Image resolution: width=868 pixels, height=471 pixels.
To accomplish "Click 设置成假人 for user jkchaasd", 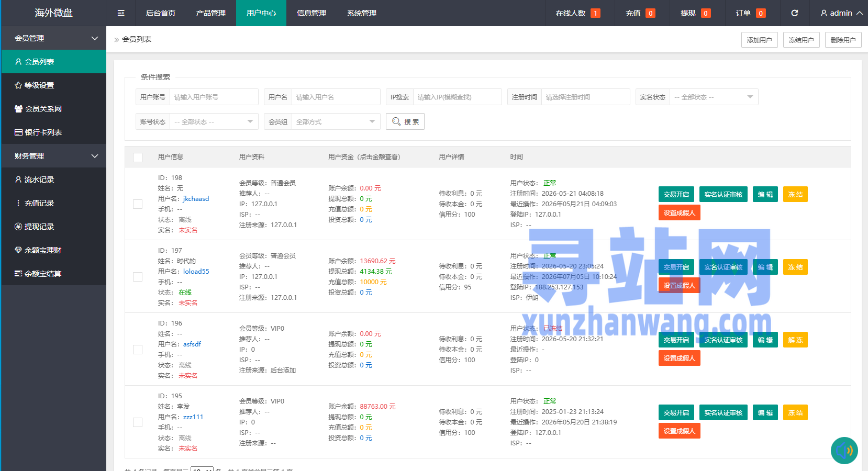I will [680, 212].
